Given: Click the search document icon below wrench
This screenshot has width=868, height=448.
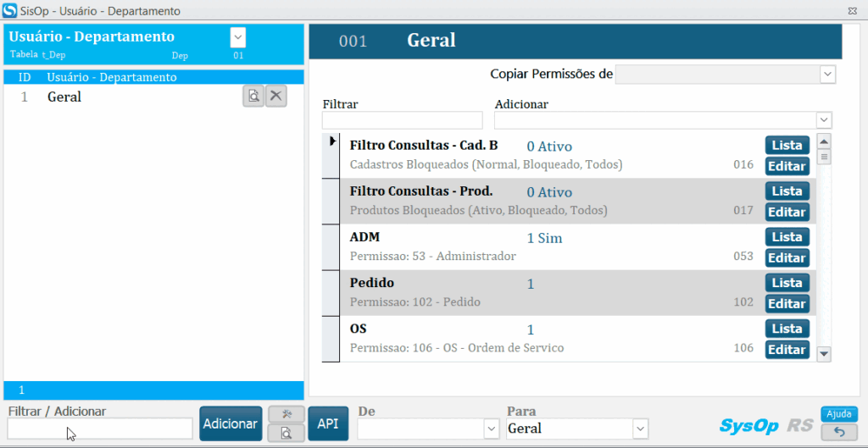Looking at the screenshot, I should coord(287,433).
